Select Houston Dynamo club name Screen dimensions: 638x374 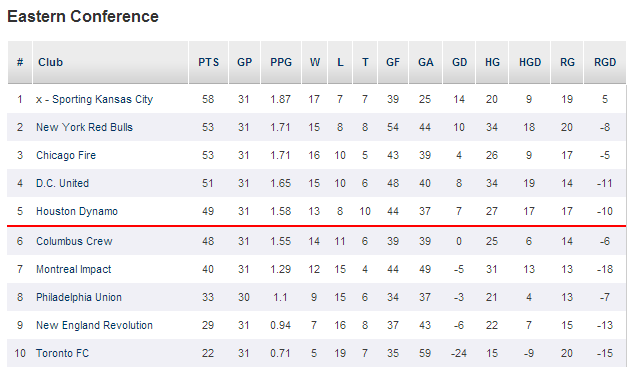77,212
